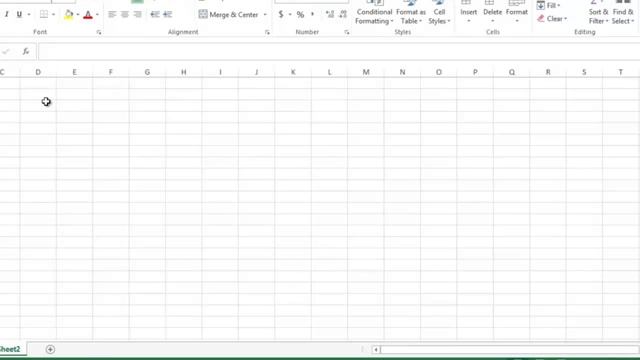640x360 pixels.
Task: Select column P header
Action: (x=475, y=72)
